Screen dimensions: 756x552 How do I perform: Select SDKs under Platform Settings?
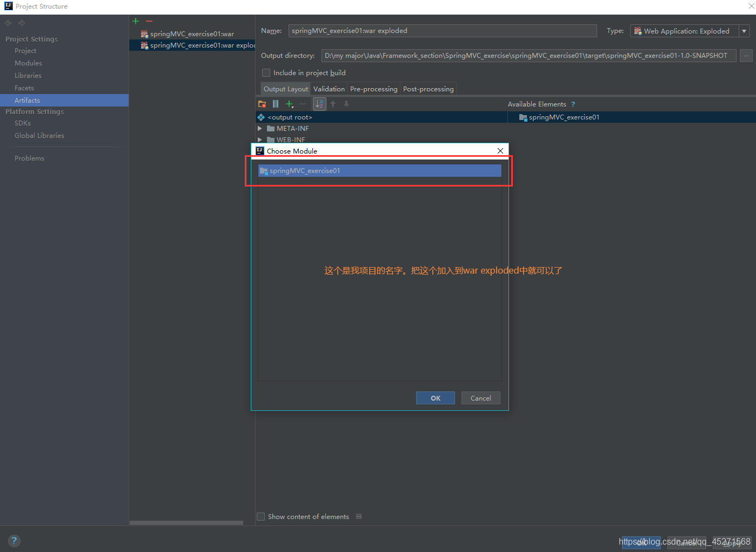(x=23, y=123)
